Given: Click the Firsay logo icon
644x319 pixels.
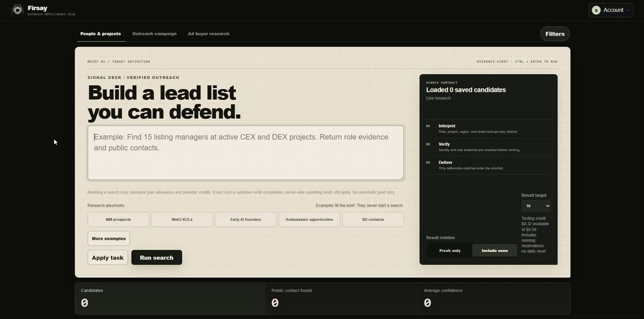Looking at the screenshot, I should (x=18, y=10).
